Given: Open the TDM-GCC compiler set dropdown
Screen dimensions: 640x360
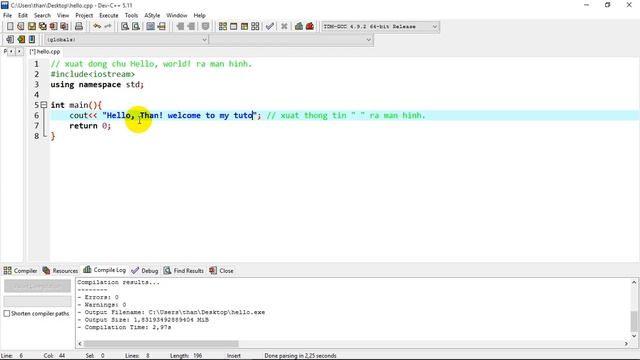Looking at the screenshot, I should click(x=380, y=27).
